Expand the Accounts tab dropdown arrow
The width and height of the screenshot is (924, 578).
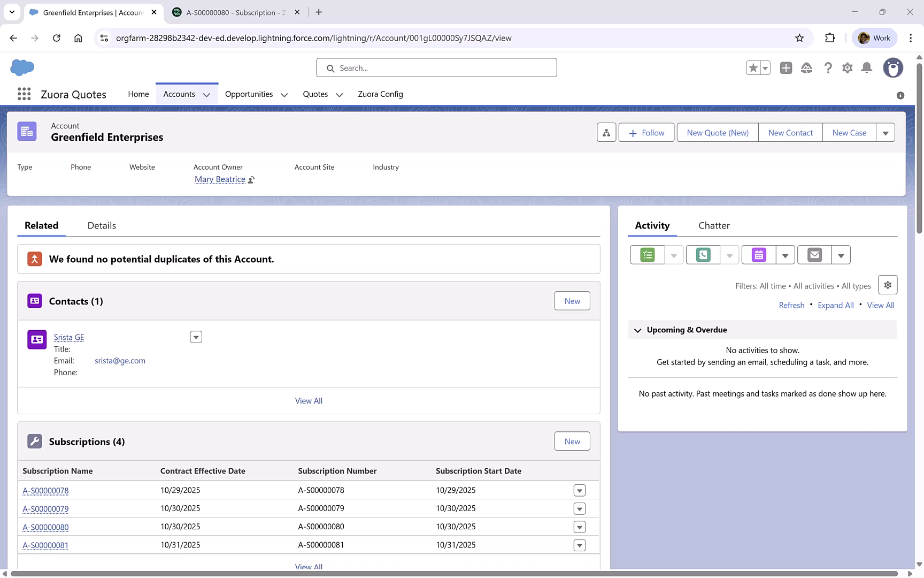pyautogui.click(x=207, y=94)
